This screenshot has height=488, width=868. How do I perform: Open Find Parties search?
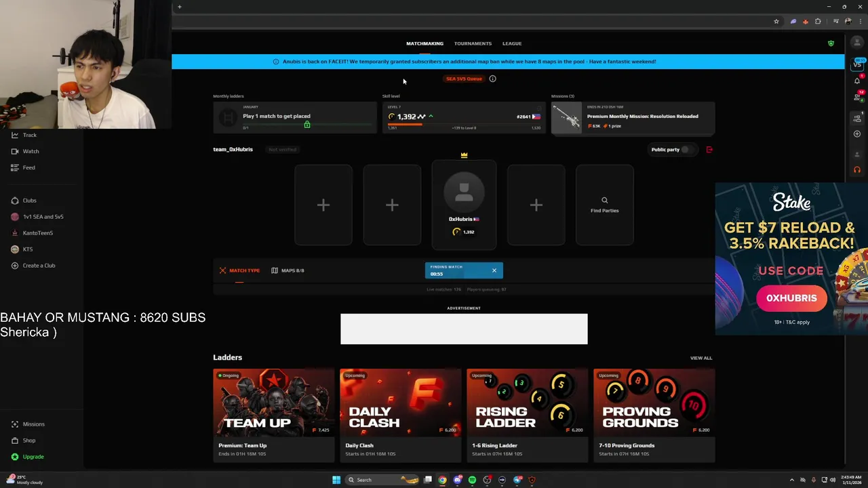(604, 205)
